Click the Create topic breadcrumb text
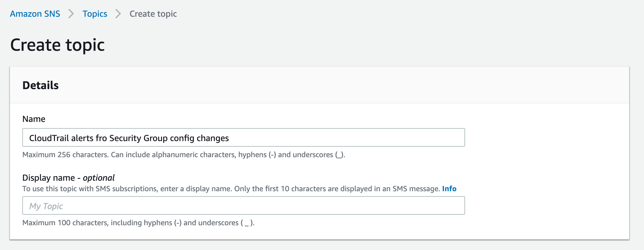The height and width of the screenshot is (250, 644). pyautogui.click(x=153, y=14)
